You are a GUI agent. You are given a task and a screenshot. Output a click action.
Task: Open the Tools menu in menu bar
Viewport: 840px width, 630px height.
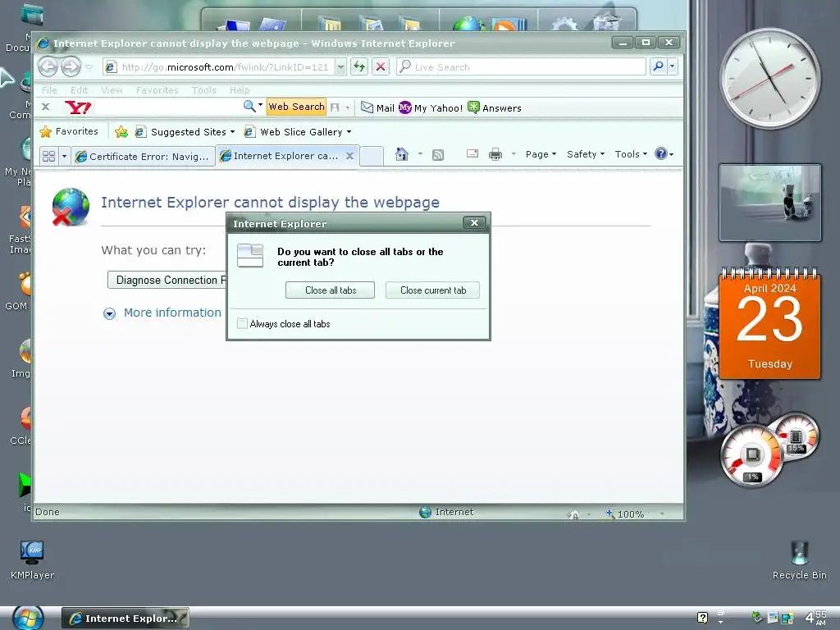(204, 90)
